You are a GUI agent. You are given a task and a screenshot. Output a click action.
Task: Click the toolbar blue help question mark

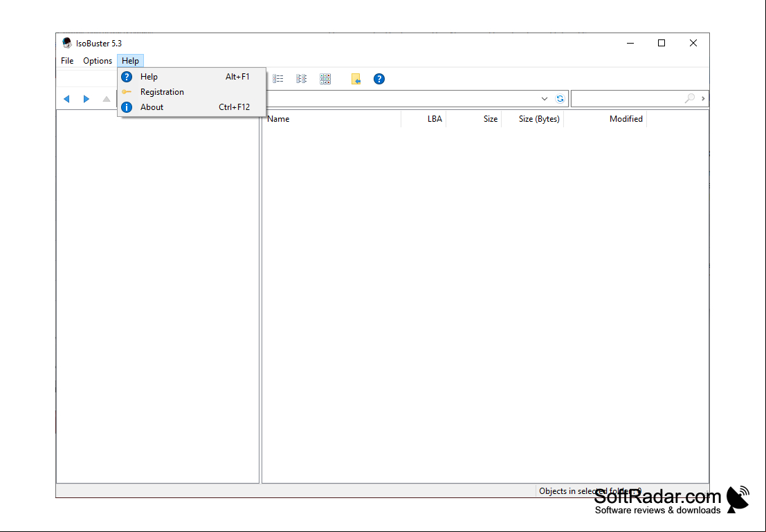(379, 79)
